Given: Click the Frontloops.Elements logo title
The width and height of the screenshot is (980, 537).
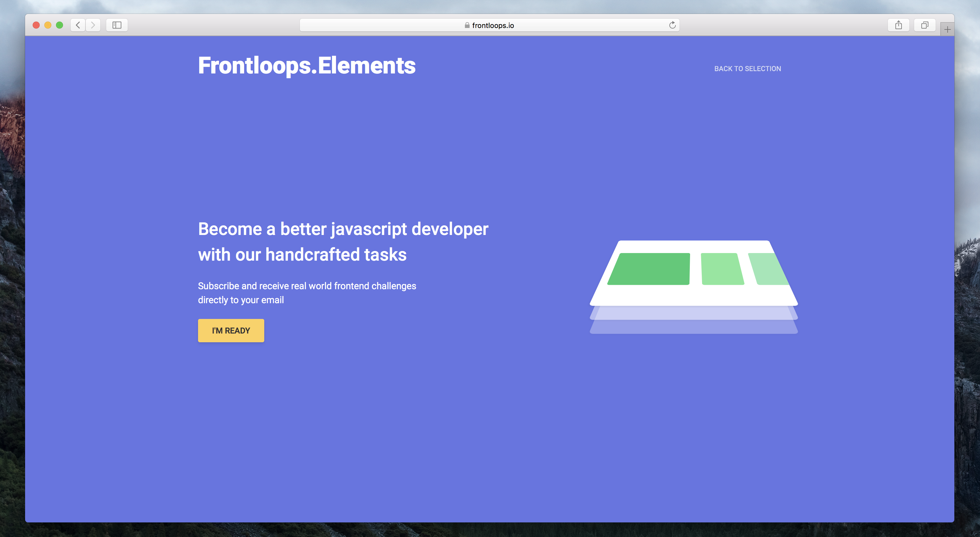Looking at the screenshot, I should (x=307, y=65).
